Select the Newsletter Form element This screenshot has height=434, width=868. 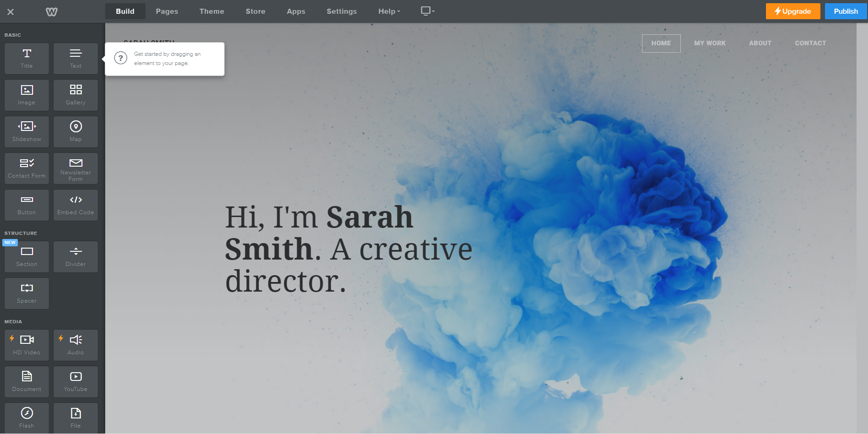(75, 168)
